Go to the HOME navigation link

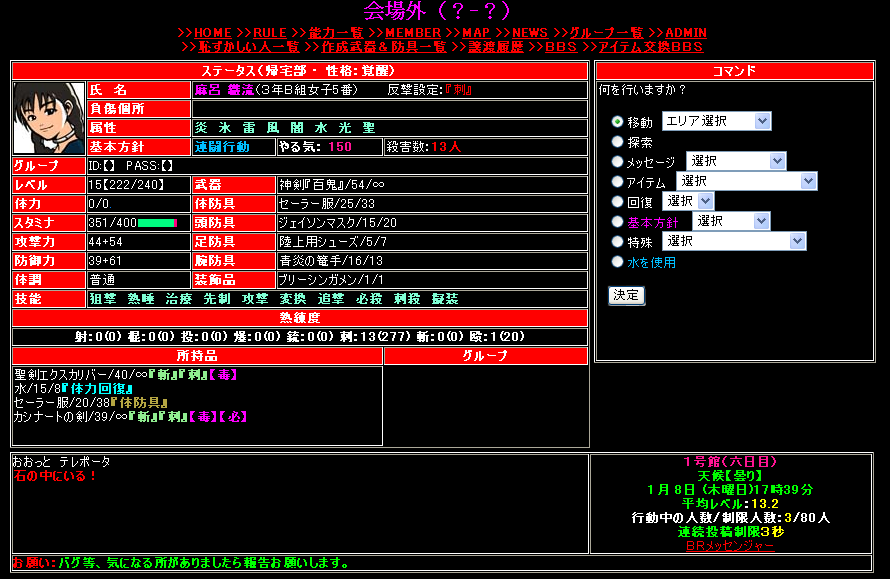(213, 33)
